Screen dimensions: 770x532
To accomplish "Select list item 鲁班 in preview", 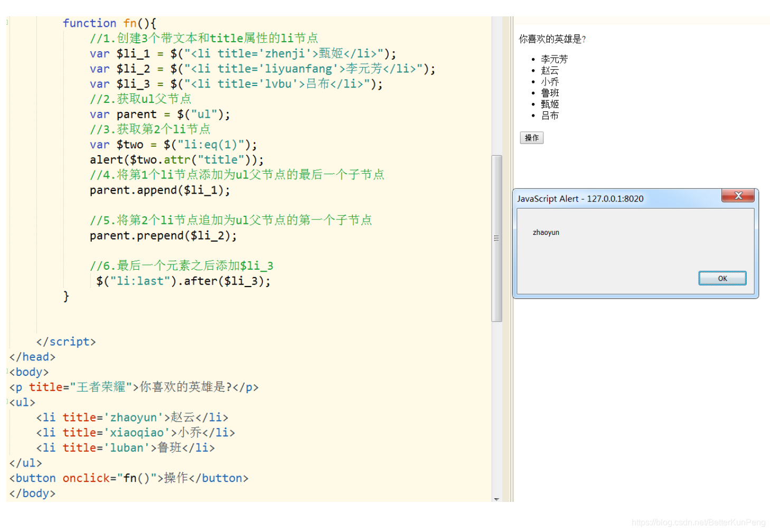I will click(x=550, y=93).
